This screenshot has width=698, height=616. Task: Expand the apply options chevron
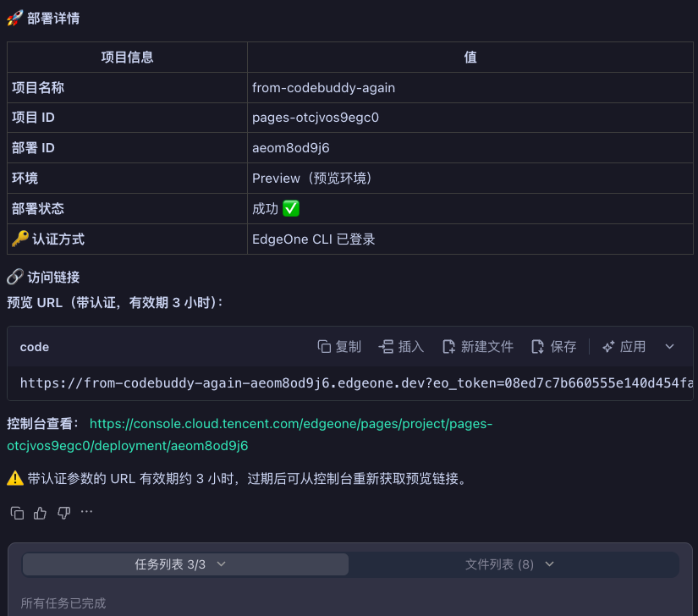pyautogui.click(x=669, y=347)
